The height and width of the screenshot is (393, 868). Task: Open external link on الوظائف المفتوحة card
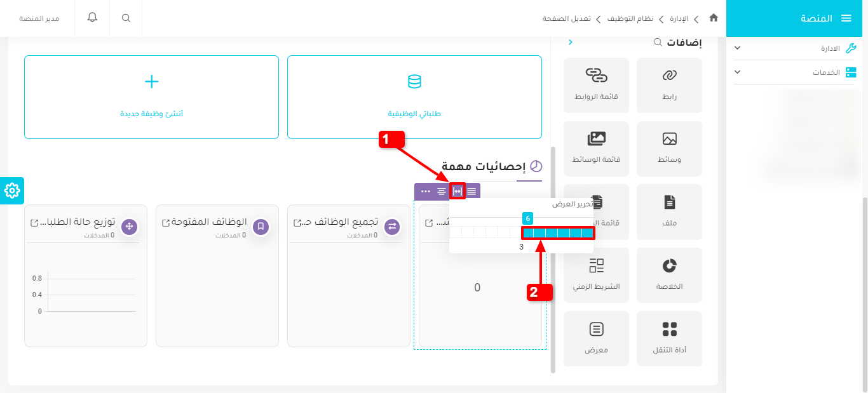(166, 223)
